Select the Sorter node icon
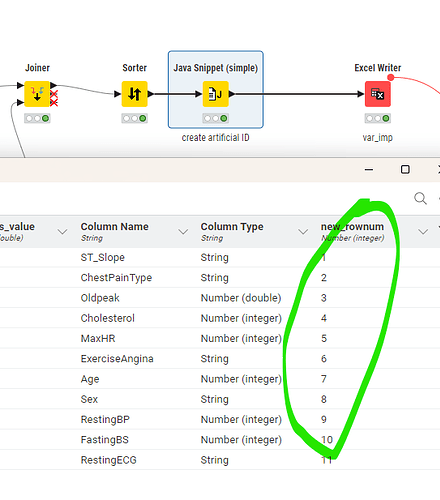This screenshot has height=500, width=440. [x=134, y=94]
